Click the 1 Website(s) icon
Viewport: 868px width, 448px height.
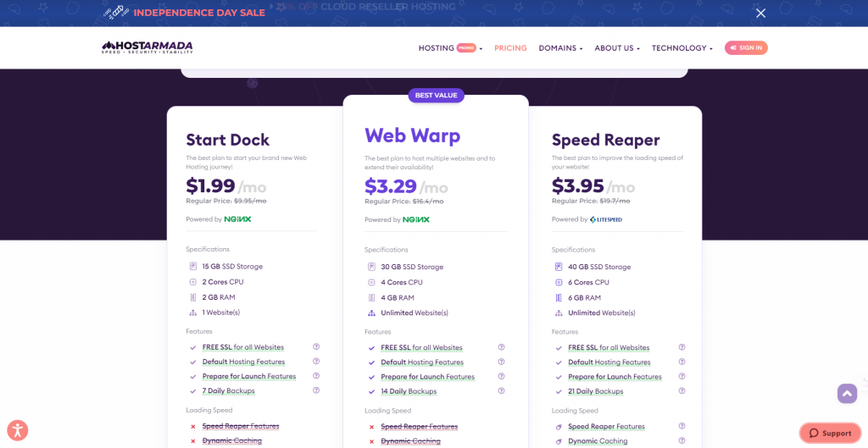pyautogui.click(x=193, y=312)
